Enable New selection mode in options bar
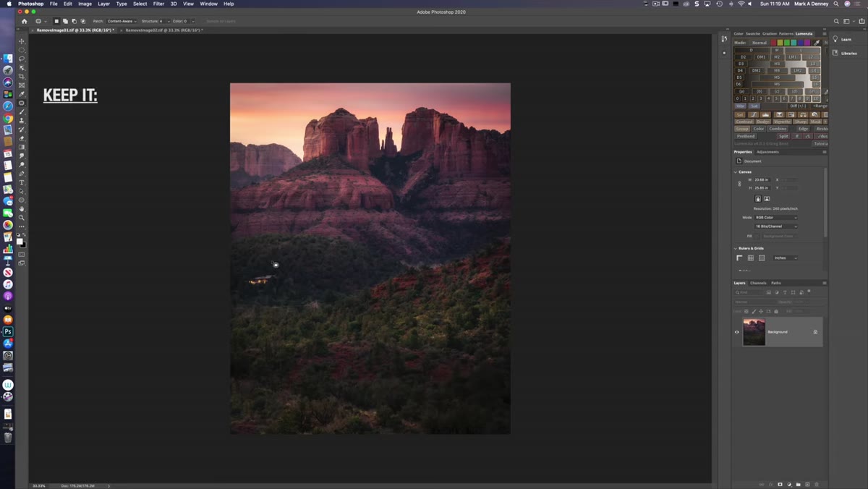 point(56,22)
